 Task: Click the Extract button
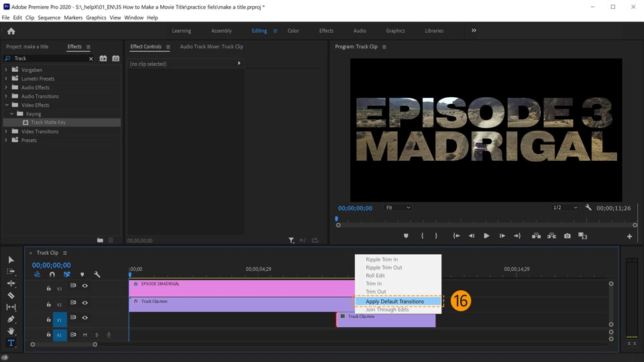pos(551,236)
